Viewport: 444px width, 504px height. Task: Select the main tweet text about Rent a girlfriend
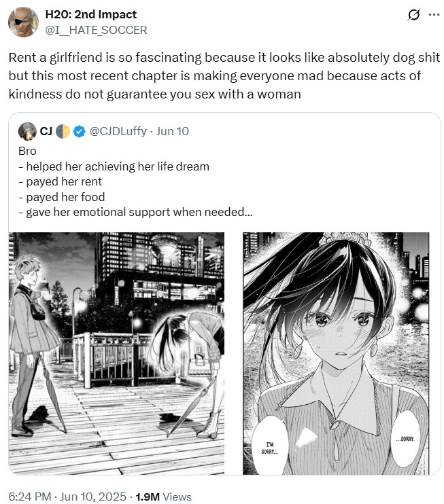pyautogui.click(x=224, y=76)
